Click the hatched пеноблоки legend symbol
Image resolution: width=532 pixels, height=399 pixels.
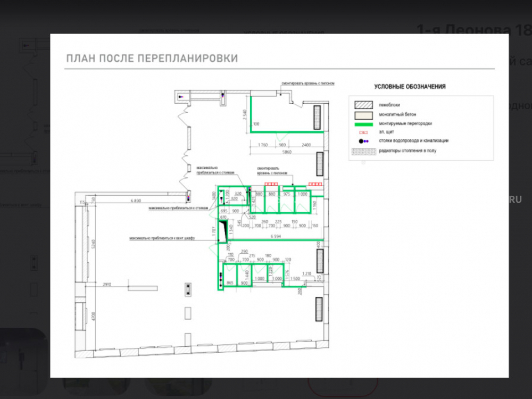[363, 105]
